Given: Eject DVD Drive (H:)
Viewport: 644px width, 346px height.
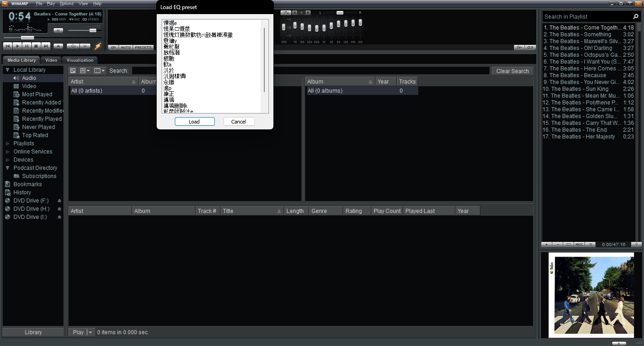Looking at the screenshot, I should 59,209.
